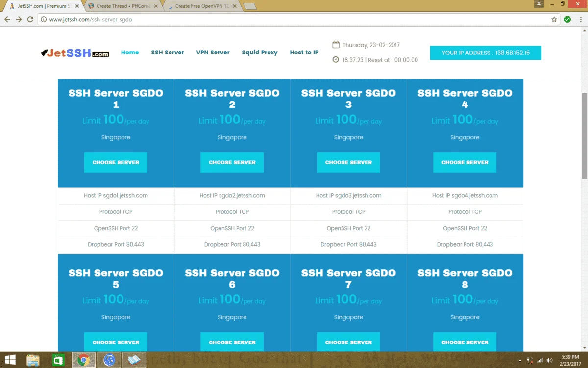588x368 pixels.
Task: Click the volume icon in system tray
Action: 549,360
